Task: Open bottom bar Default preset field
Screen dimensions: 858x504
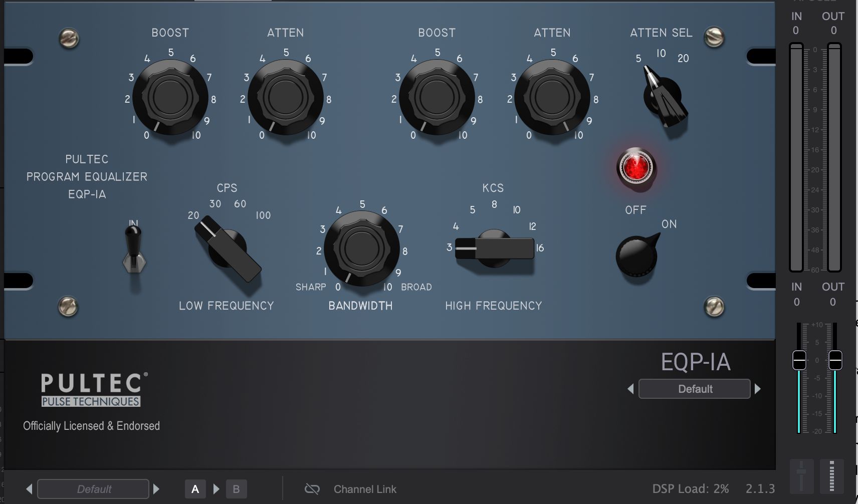Action: (x=93, y=489)
